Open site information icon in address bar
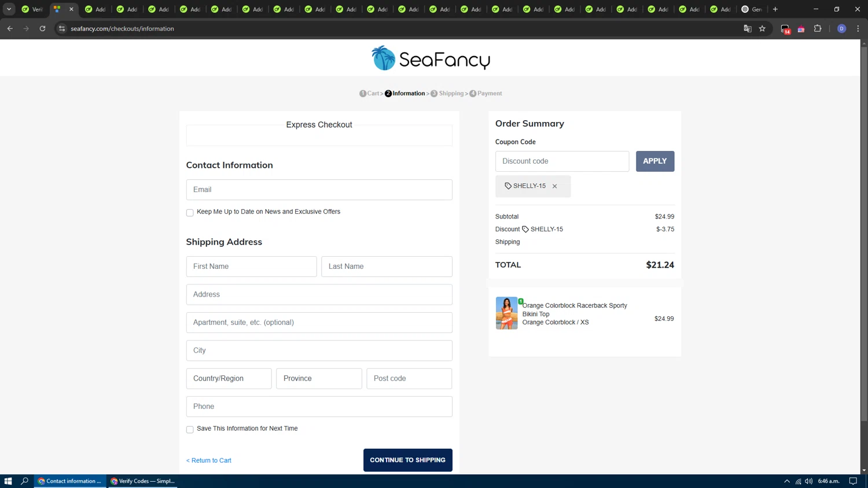Image resolution: width=868 pixels, height=488 pixels. click(61, 28)
